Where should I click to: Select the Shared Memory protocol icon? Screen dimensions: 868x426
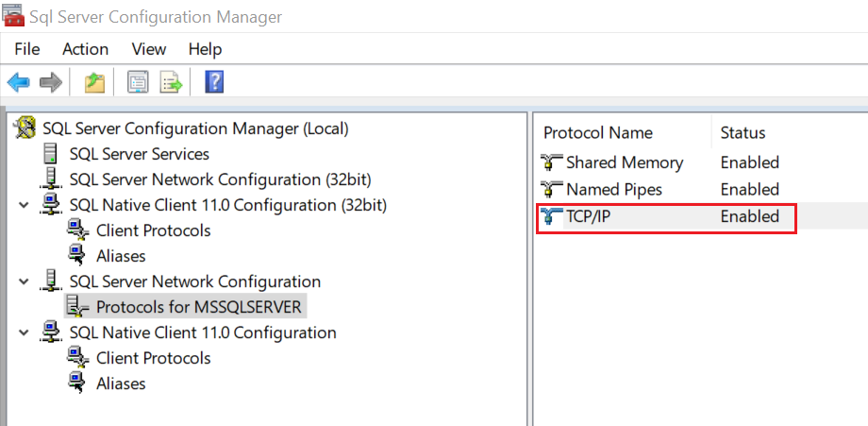coord(551,162)
